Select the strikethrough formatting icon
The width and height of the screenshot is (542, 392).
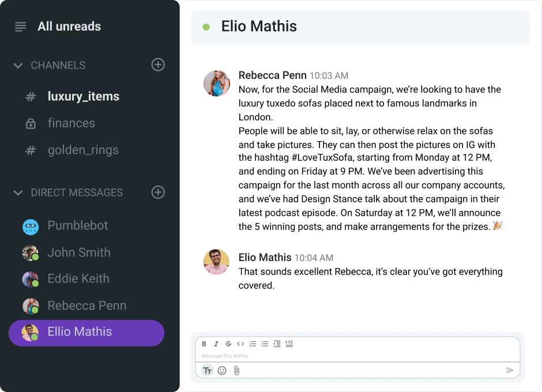click(228, 344)
